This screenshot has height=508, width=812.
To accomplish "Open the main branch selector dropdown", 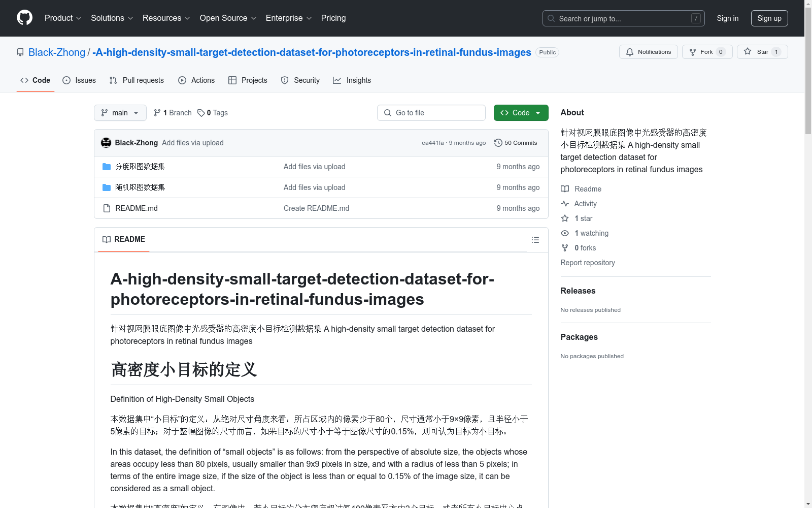I will [120, 113].
